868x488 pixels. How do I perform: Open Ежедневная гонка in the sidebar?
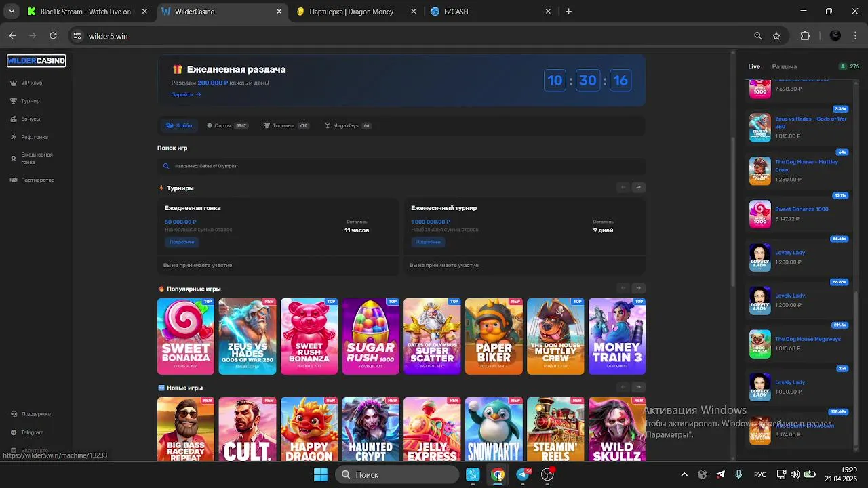coord(32,158)
